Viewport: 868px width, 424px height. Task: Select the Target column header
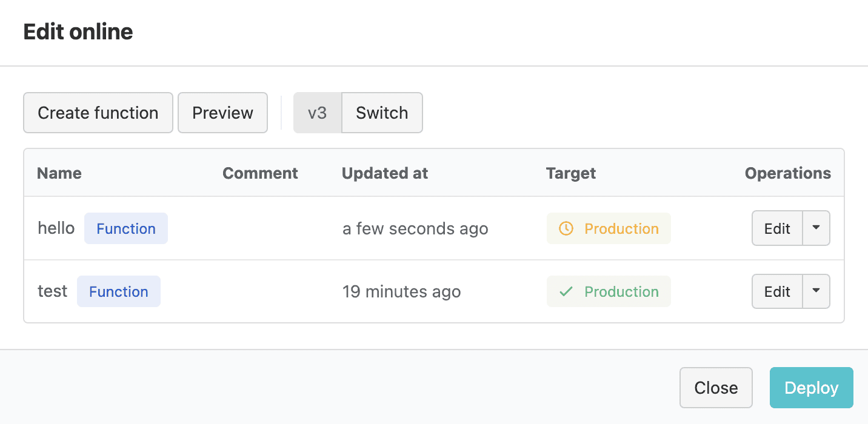click(570, 173)
